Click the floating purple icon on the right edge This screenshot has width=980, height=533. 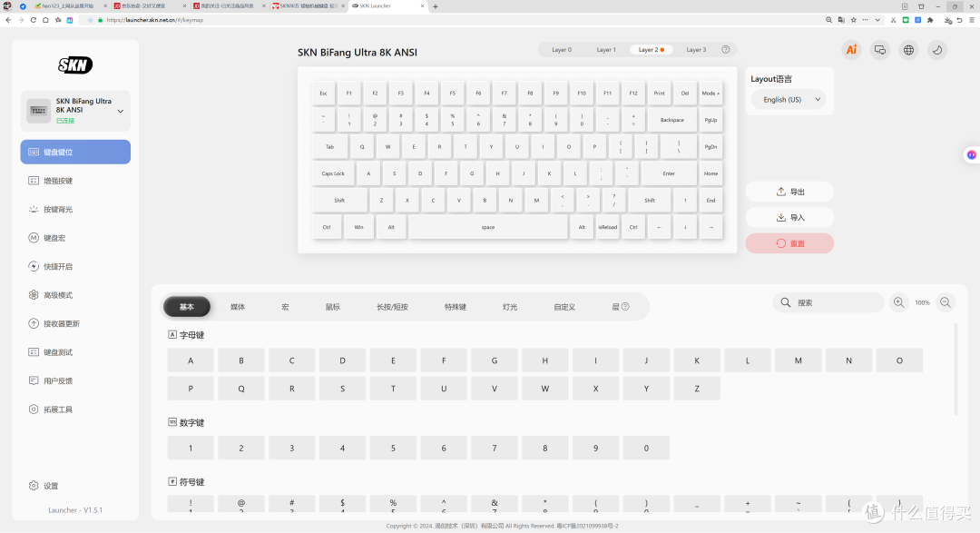(971, 154)
